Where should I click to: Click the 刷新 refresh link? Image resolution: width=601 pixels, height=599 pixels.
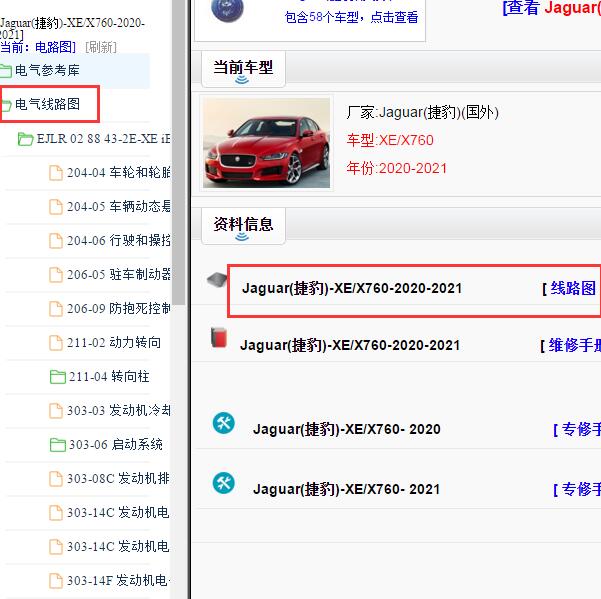point(101,48)
